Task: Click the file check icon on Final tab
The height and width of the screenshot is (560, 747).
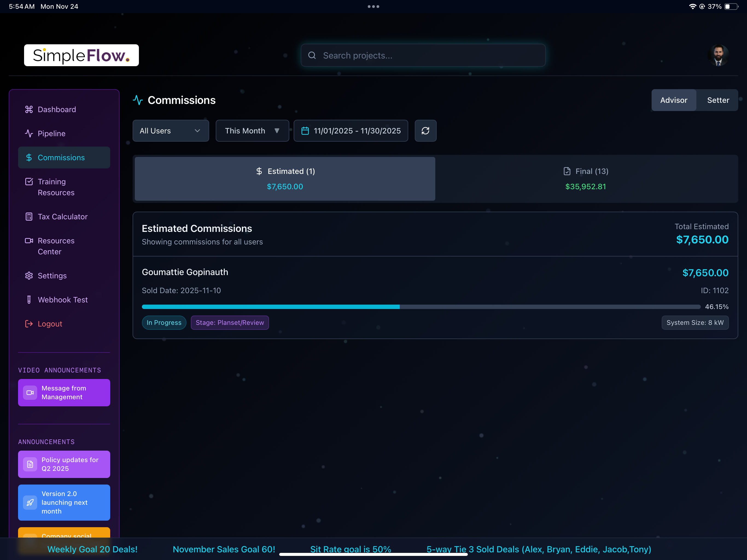Action: pos(567,171)
